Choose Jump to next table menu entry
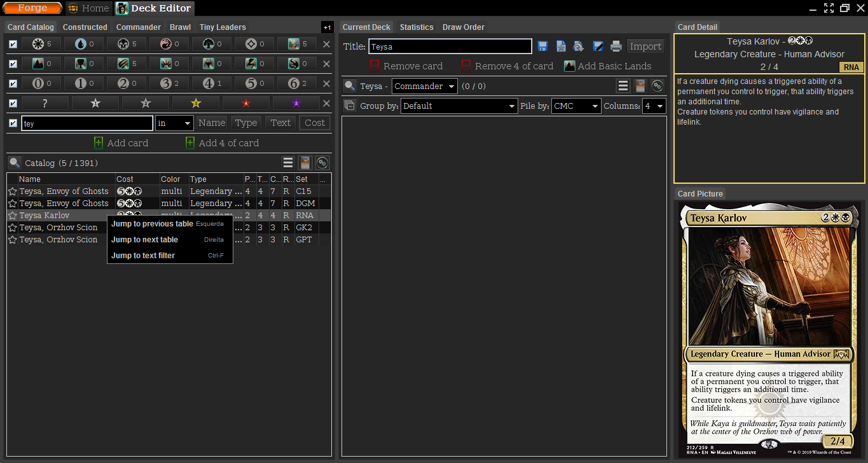The width and height of the screenshot is (868, 463). coord(170,240)
